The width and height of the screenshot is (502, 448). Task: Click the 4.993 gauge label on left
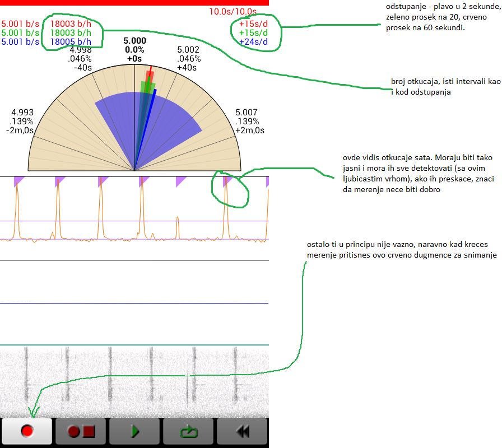click(x=22, y=113)
